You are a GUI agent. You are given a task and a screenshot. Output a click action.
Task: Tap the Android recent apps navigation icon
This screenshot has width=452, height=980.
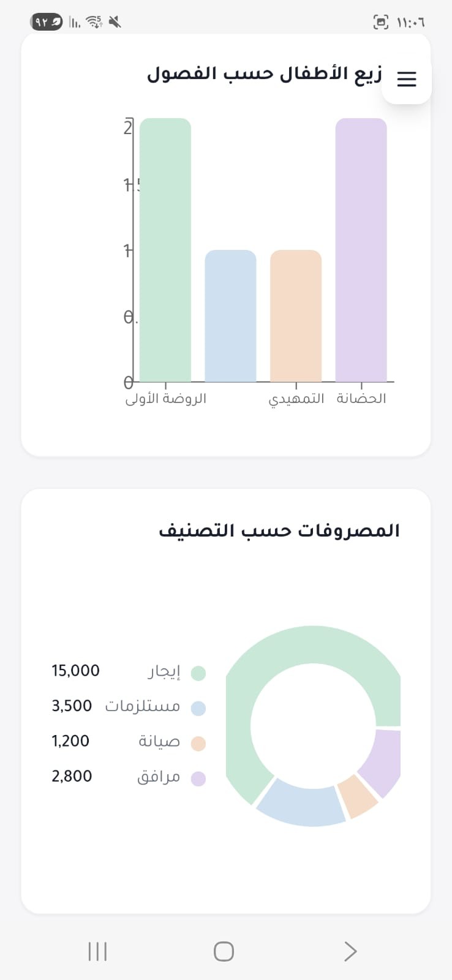[x=98, y=951]
